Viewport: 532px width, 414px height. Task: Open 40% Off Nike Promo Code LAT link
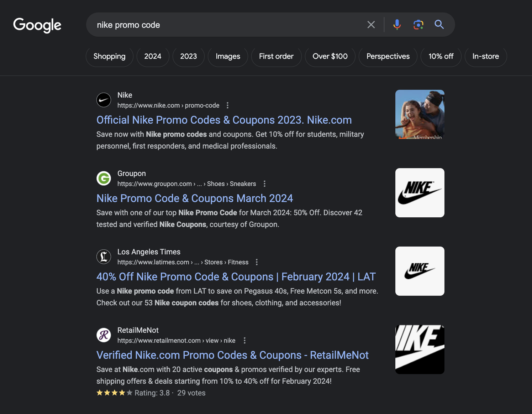[x=236, y=277]
